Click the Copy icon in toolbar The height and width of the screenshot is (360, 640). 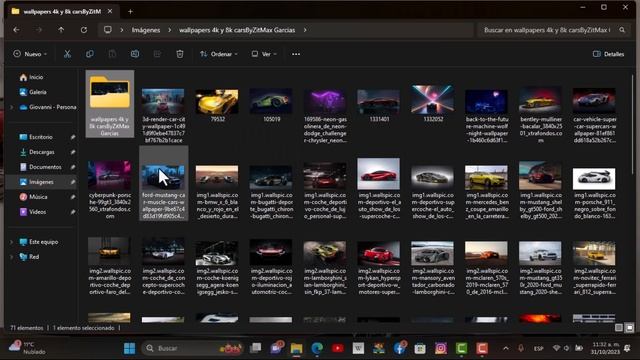(89, 54)
